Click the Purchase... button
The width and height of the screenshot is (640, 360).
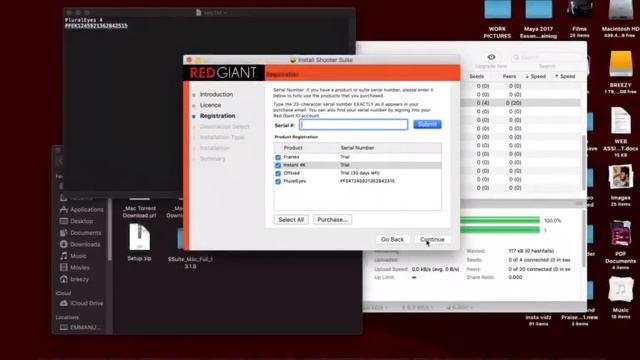pos(332,220)
